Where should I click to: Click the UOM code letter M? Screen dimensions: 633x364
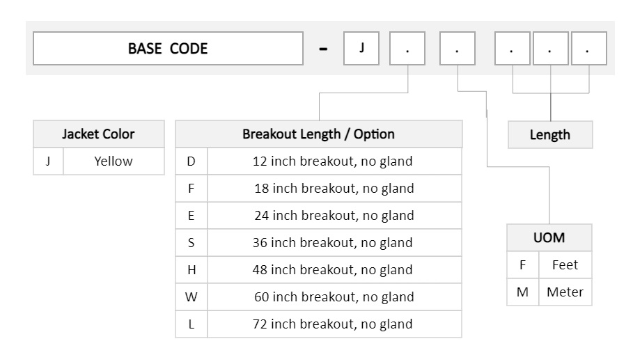(523, 292)
